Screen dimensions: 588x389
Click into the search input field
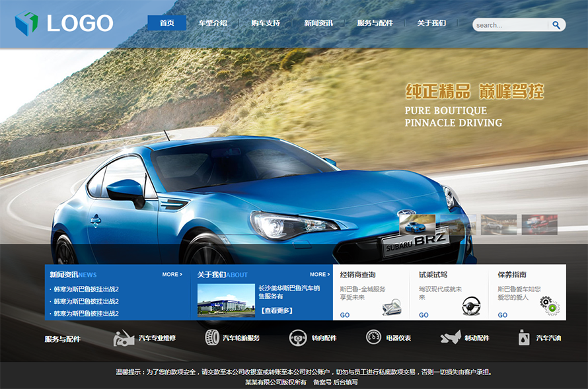(x=510, y=25)
